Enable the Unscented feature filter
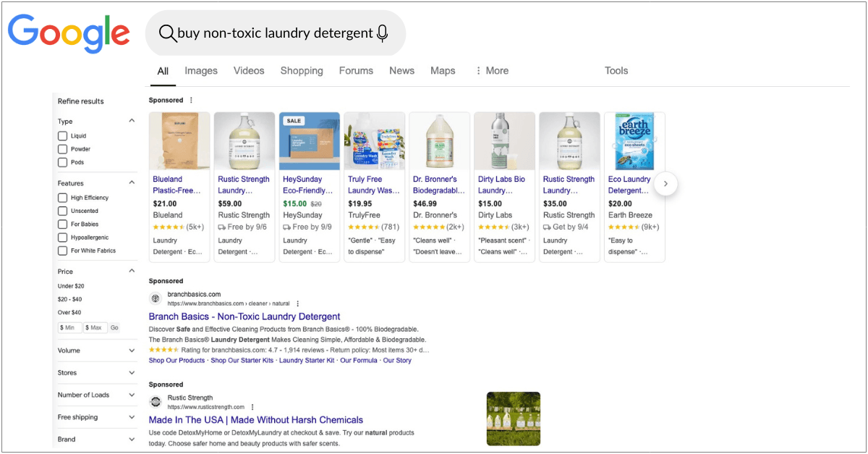 pyautogui.click(x=63, y=211)
